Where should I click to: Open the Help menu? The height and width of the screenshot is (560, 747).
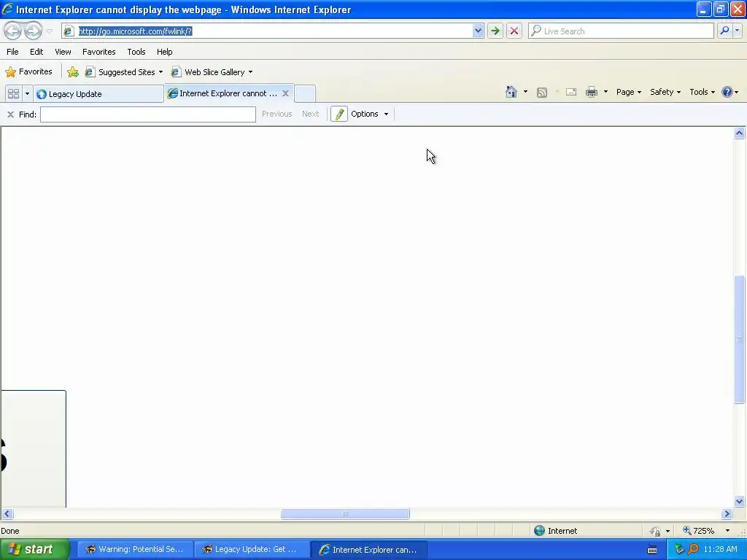point(164,52)
